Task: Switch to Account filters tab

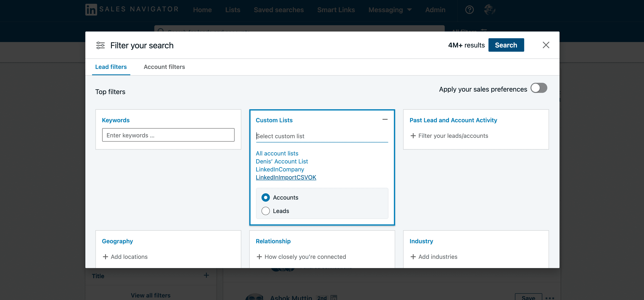Action: tap(164, 67)
